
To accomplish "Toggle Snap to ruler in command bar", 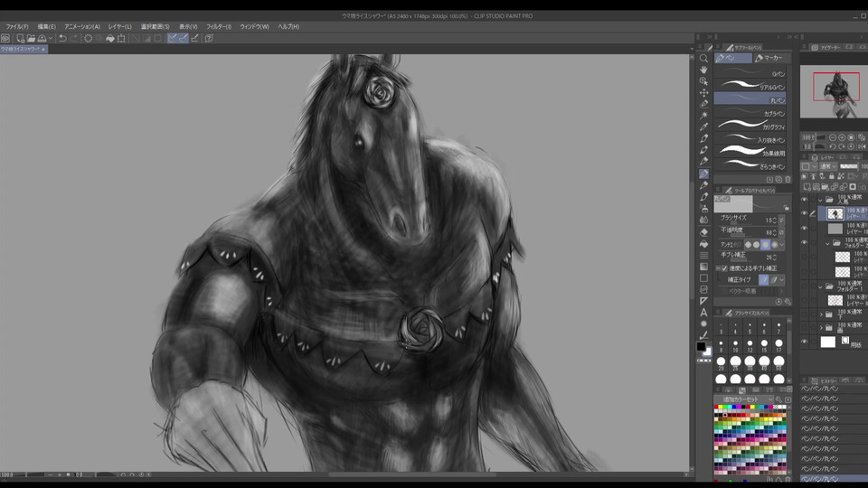I will [172, 38].
